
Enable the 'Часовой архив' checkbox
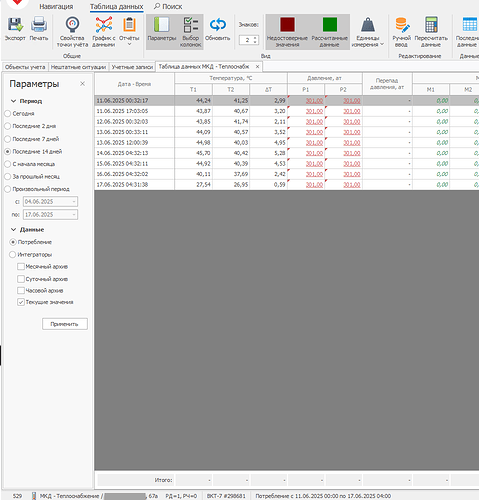(21, 290)
